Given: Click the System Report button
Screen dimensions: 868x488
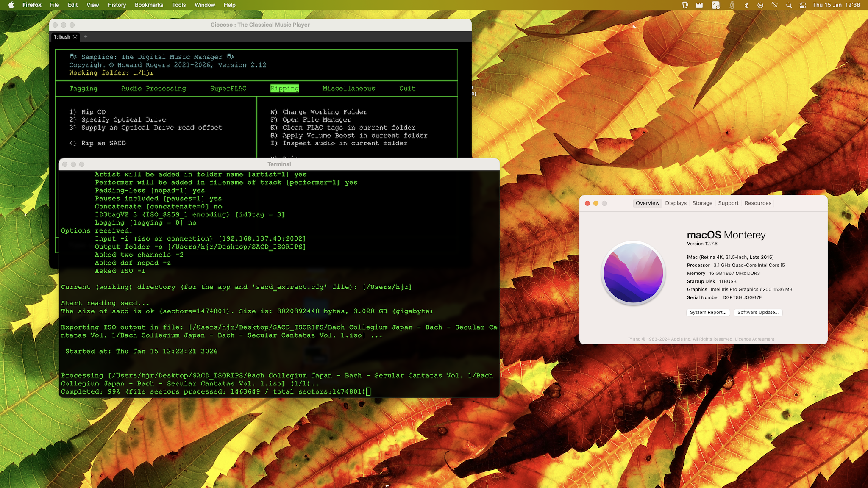Looking at the screenshot, I should coord(708,312).
